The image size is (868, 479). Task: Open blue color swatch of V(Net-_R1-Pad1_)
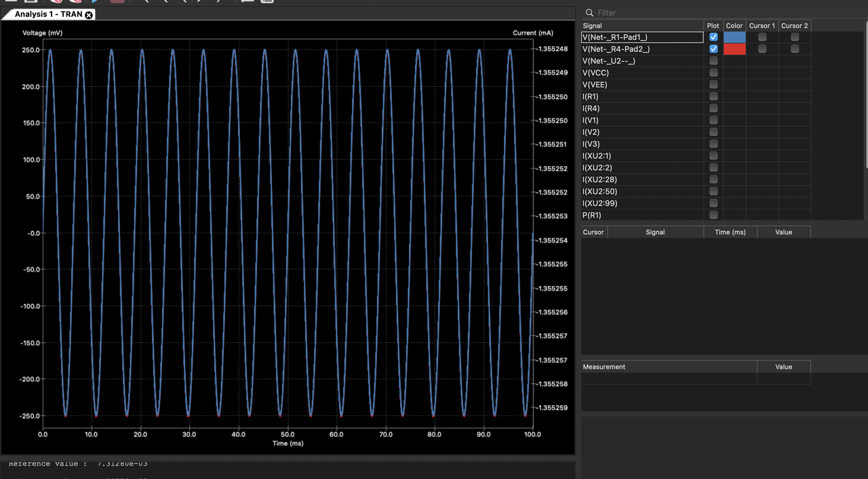734,37
